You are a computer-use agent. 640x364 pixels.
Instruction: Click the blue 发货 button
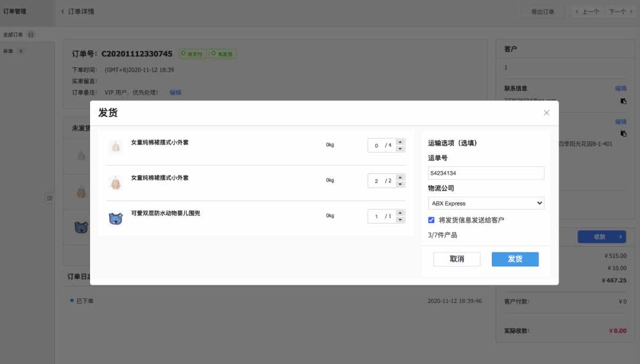click(515, 259)
